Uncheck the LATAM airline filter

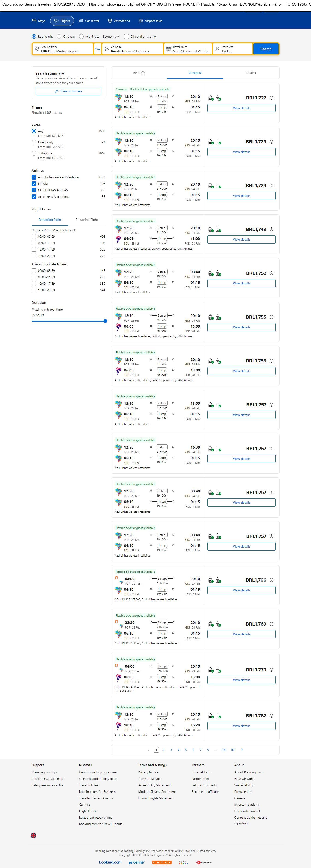coord(34,184)
